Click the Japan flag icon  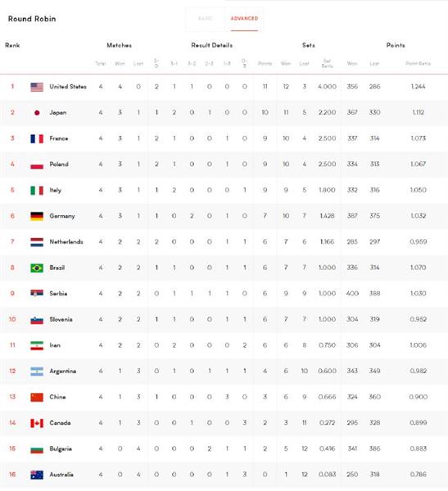[x=37, y=113]
